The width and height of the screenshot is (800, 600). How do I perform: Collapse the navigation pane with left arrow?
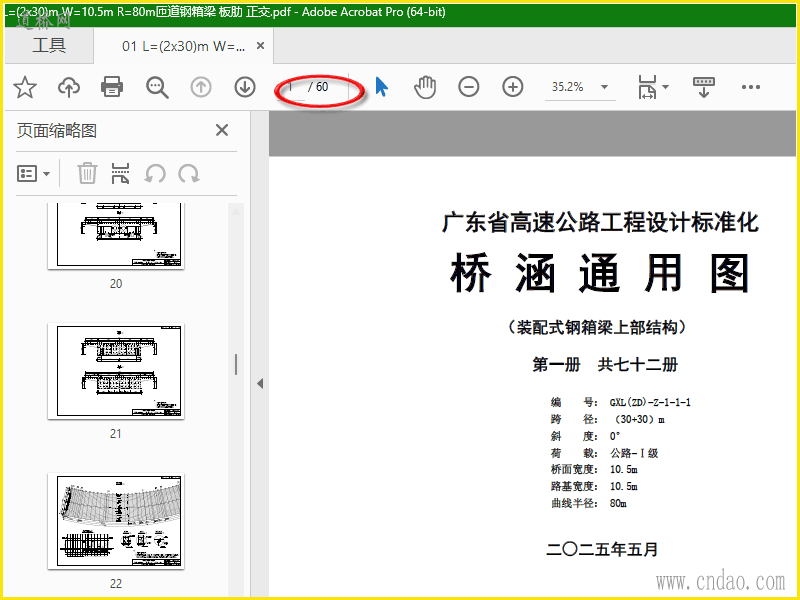point(260,383)
